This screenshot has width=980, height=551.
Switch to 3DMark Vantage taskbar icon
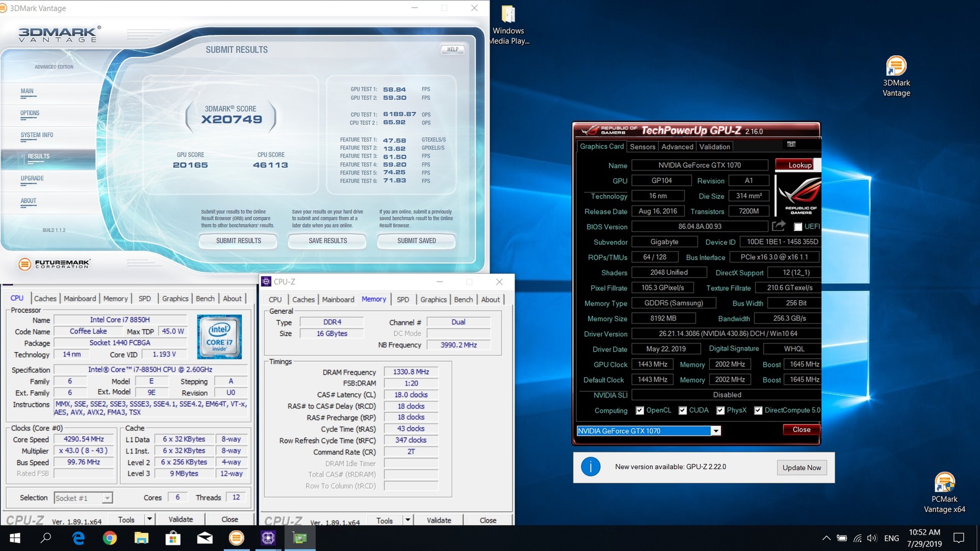236,538
